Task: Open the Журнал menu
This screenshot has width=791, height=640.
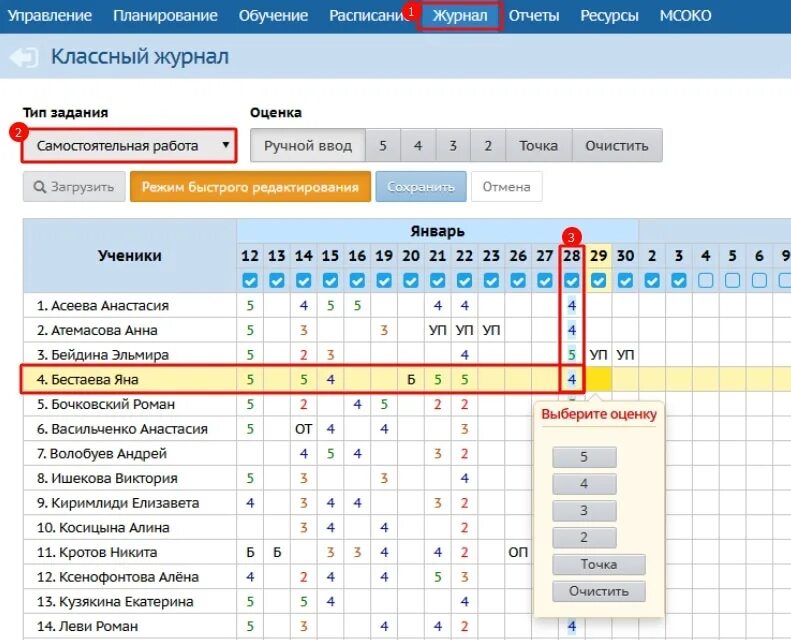Action: coord(460,16)
